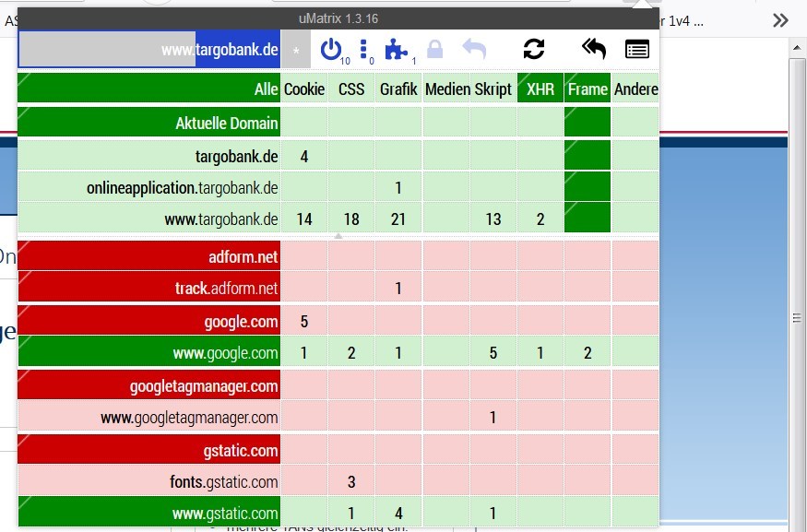
Task: Toggle the Frame column header
Action: click(587, 89)
